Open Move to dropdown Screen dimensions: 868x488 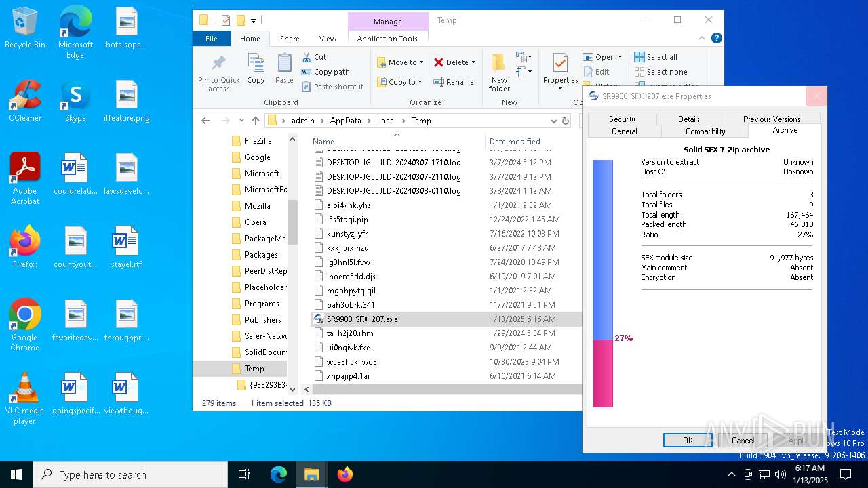(x=401, y=62)
